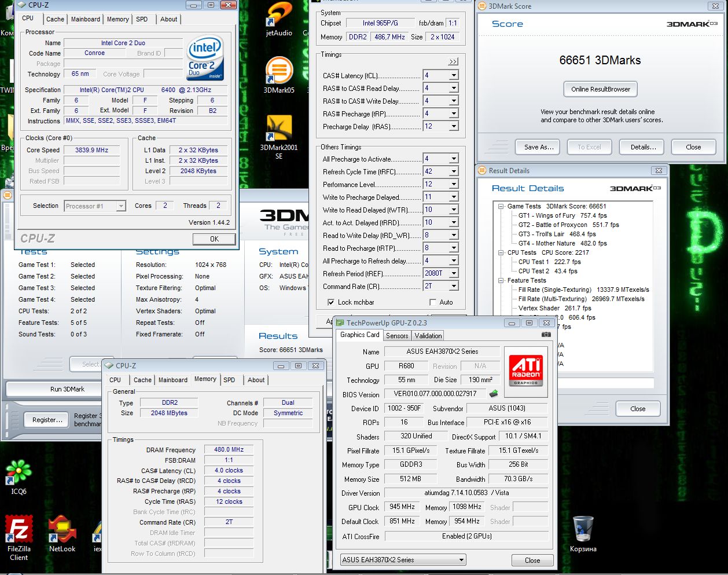Image resolution: width=728 pixels, height=575 pixels.
Task: Enable the Lock mchbar checkbox
Action: point(331,302)
